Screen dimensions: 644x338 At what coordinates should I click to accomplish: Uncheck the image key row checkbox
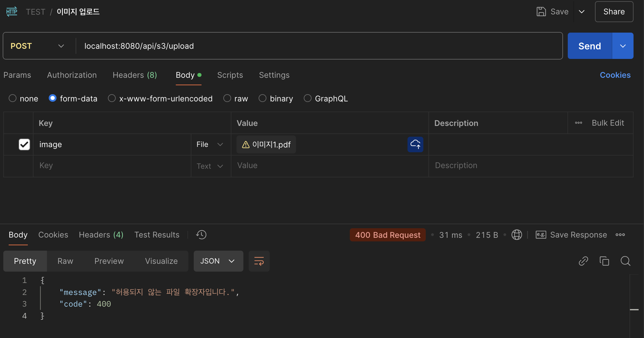24,144
